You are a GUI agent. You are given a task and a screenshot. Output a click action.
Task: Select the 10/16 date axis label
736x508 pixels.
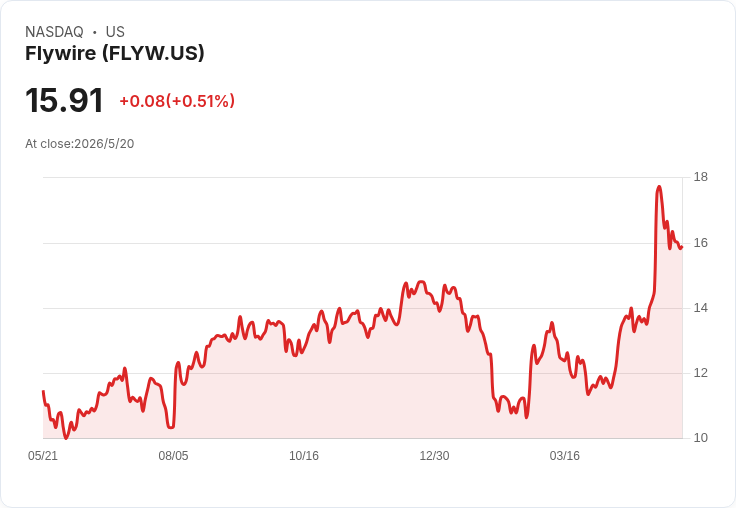[304, 455]
